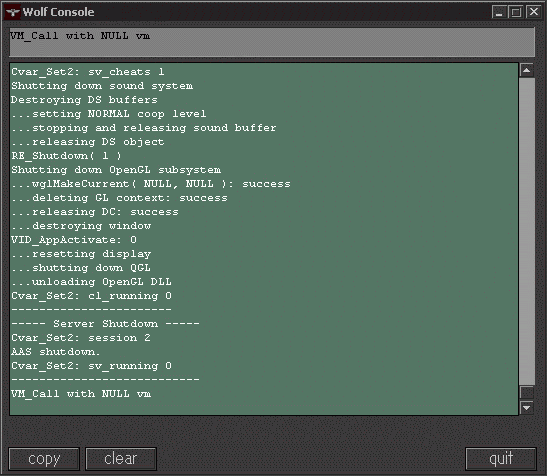Click the 'VID_AppActivate: 0' log line
547x476 pixels.
pyautogui.click(x=74, y=240)
